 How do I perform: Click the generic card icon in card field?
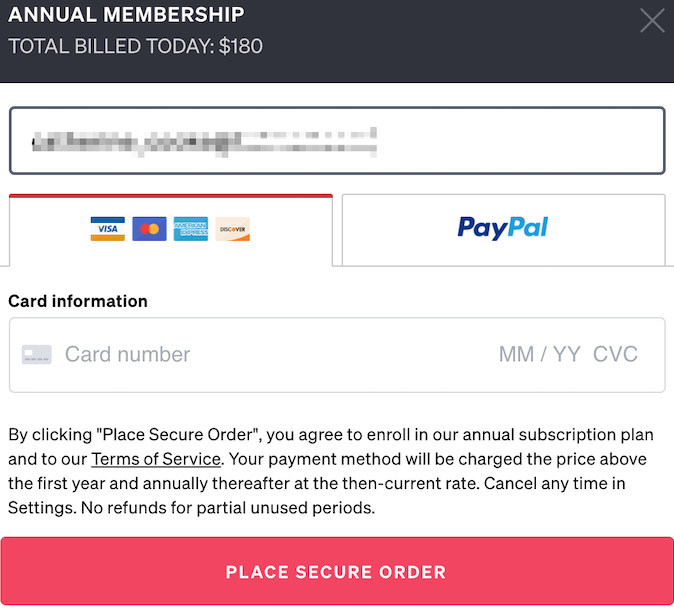(x=37, y=355)
